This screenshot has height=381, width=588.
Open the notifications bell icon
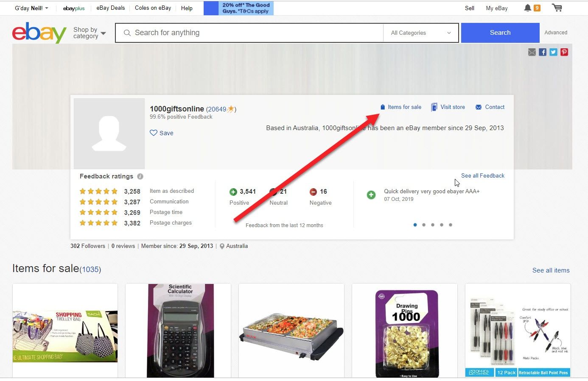tap(527, 8)
